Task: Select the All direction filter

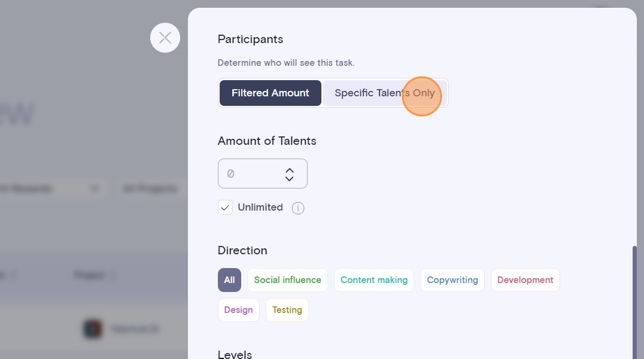Action: tap(229, 280)
